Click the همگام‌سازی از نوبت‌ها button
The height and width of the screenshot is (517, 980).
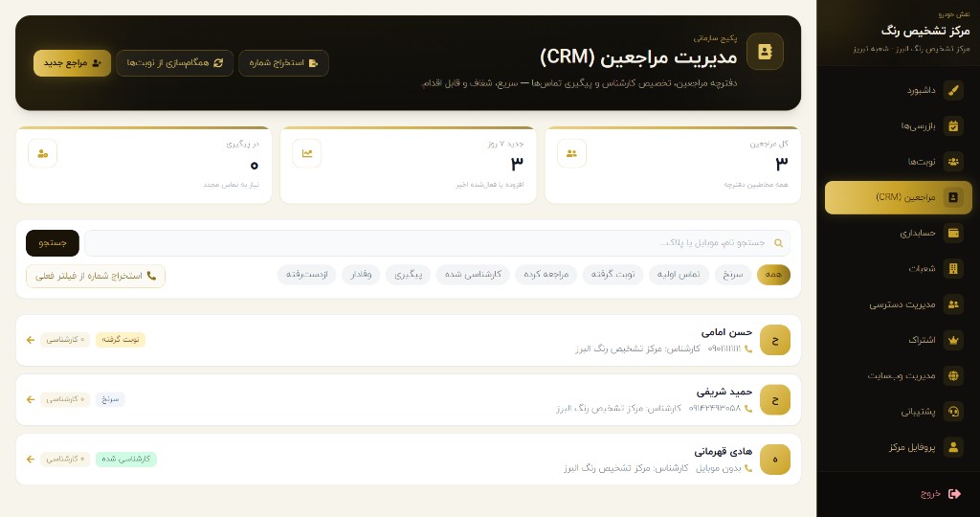pyautogui.click(x=175, y=63)
